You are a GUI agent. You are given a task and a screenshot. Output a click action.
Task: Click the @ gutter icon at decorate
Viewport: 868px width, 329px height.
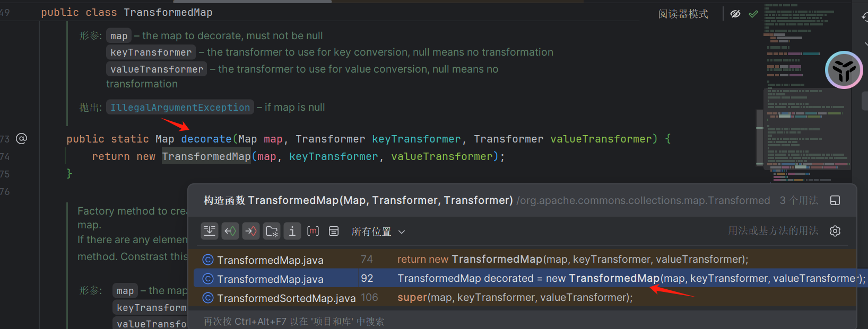click(x=22, y=139)
